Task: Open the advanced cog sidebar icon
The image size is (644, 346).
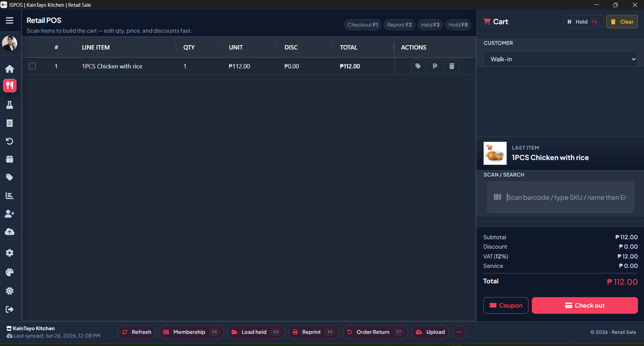Action: click(9, 291)
